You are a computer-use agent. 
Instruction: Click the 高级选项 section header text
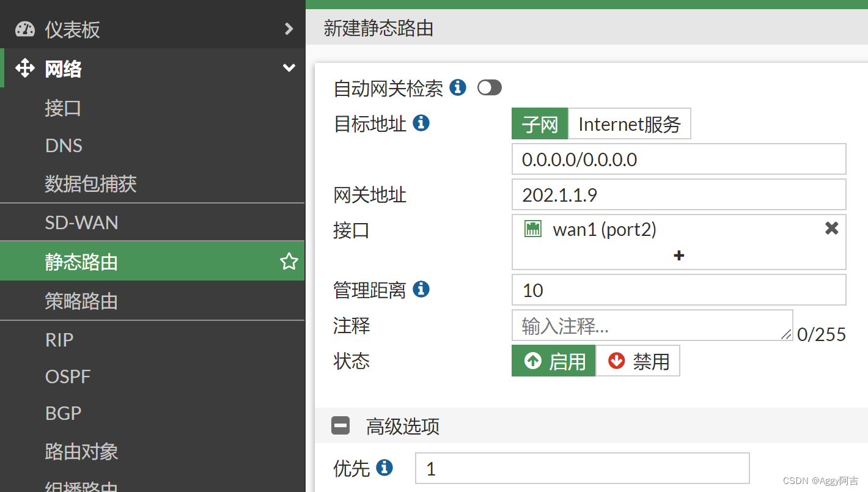[403, 426]
